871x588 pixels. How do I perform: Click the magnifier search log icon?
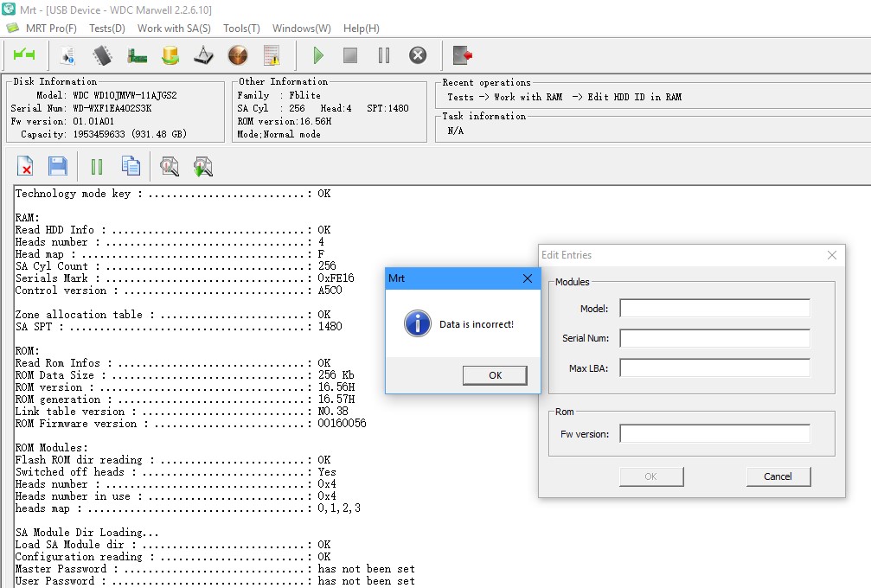170,166
